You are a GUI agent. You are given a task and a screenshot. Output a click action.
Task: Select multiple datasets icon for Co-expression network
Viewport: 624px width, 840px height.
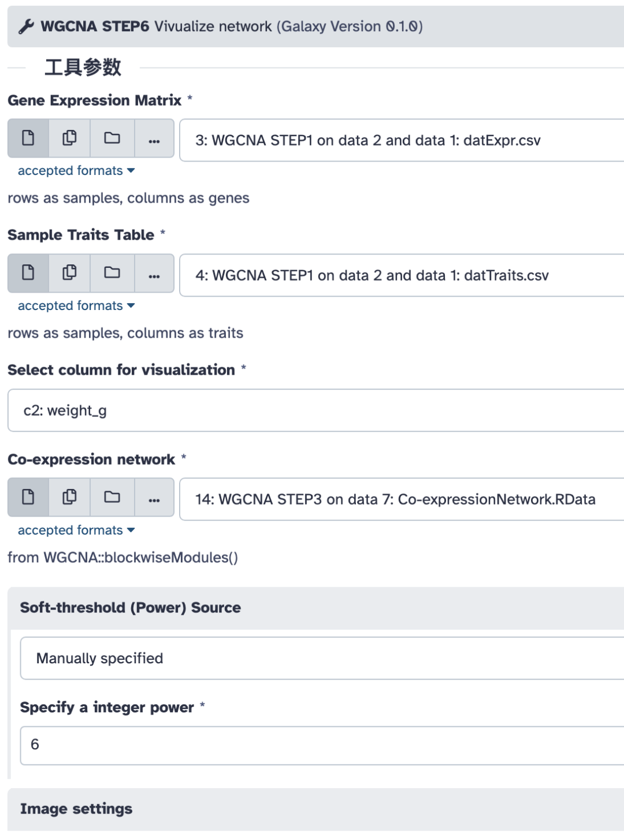[69, 497]
